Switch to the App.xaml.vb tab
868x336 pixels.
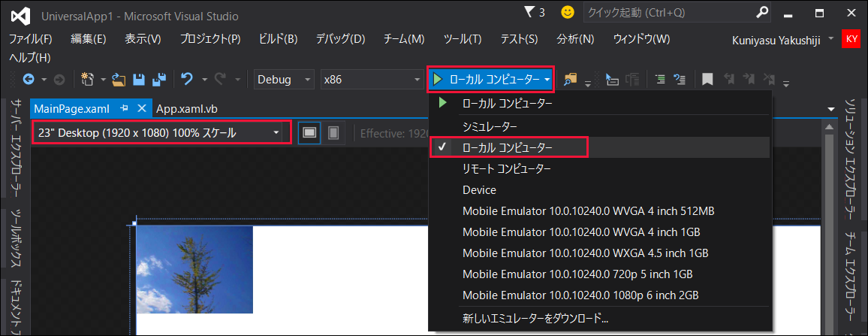(186, 109)
